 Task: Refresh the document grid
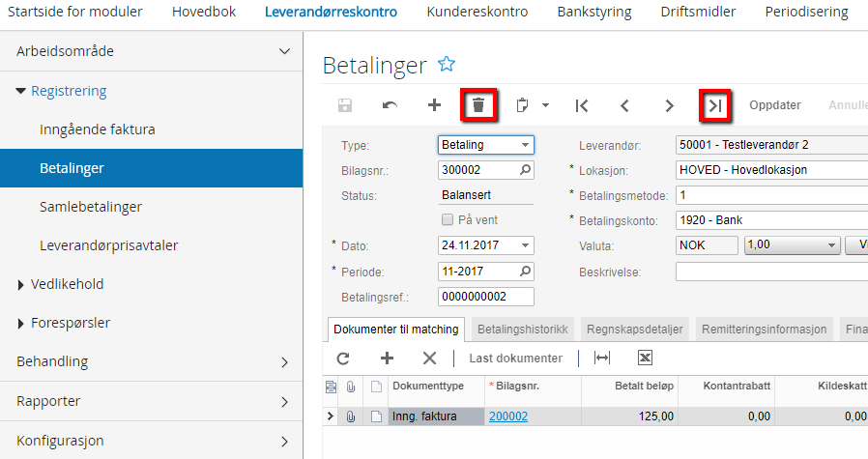pos(343,358)
